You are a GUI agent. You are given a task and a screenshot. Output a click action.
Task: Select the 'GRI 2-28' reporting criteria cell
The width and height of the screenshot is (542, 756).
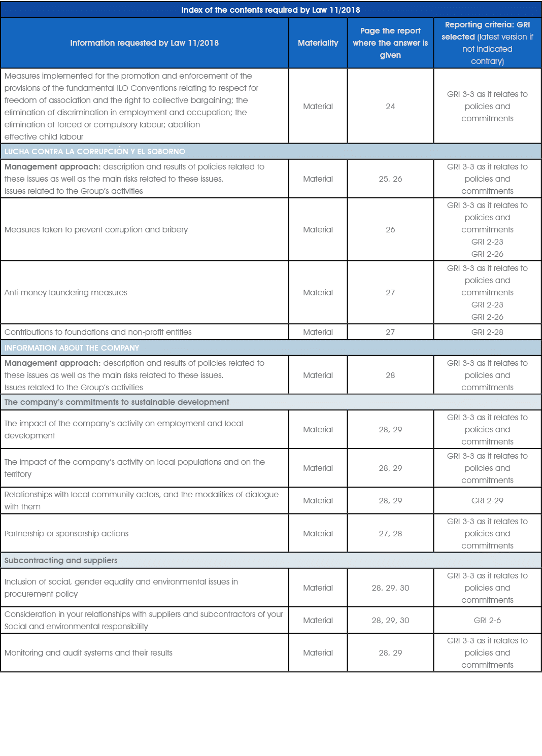click(x=487, y=332)
